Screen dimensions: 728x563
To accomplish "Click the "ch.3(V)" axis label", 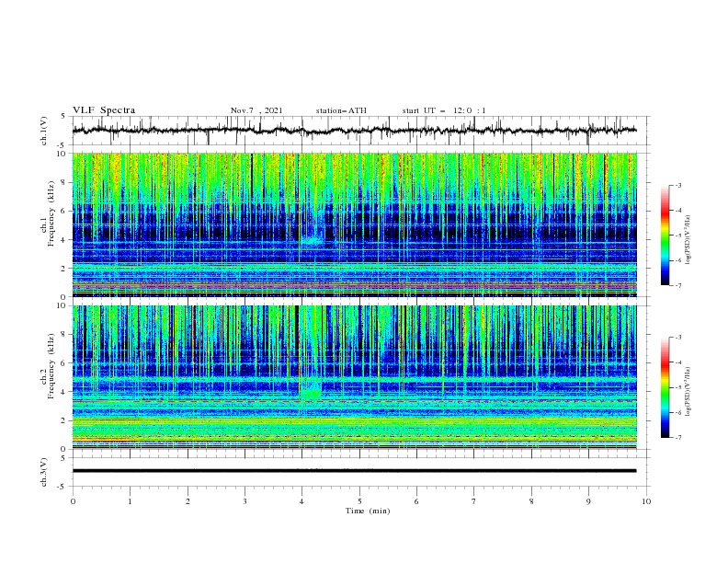I will coord(44,472).
